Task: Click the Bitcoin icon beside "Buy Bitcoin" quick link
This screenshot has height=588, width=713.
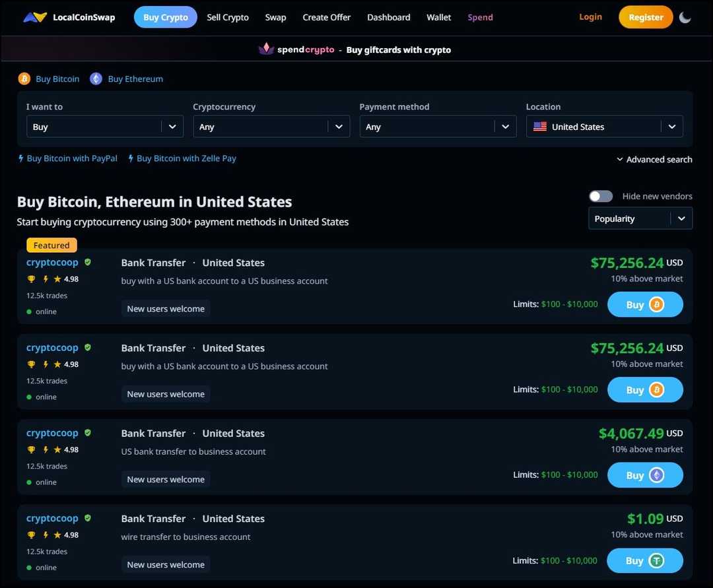Action: [22, 77]
